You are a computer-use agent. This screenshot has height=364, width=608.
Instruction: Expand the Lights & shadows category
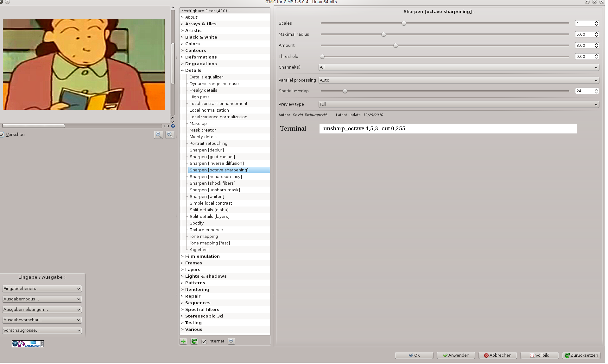point(182,276)
